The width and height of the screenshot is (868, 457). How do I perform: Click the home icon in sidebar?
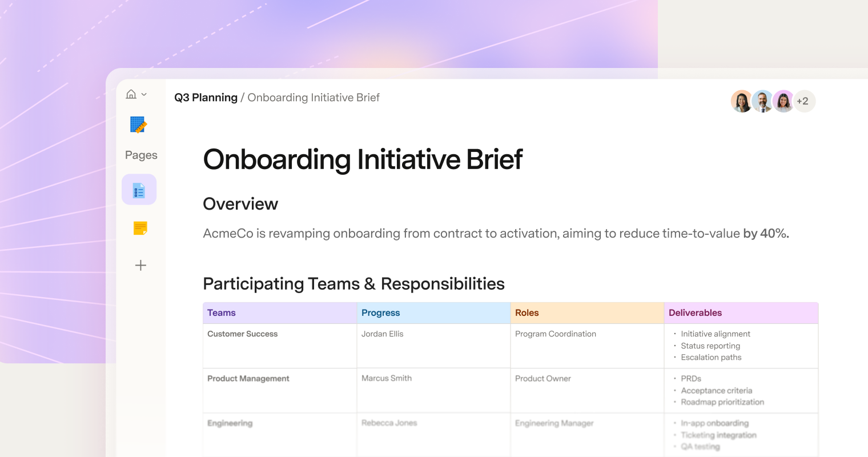tap(131, 94)
